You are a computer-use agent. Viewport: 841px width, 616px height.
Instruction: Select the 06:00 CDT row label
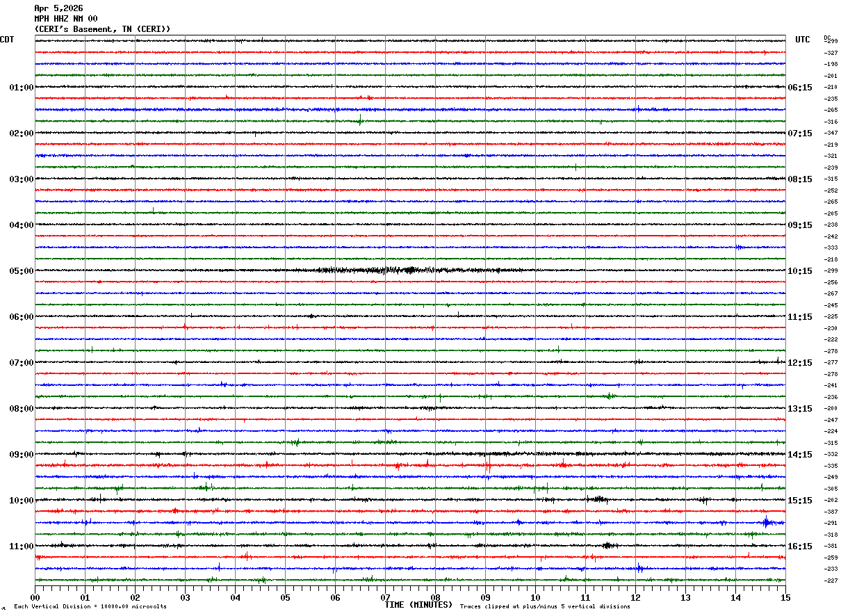click(22, 317)
